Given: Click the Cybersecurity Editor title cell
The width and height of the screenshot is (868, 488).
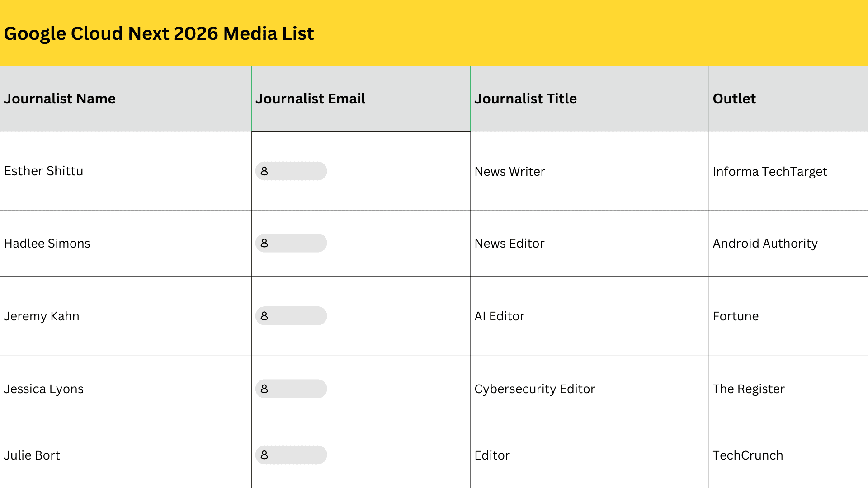Looking at the screenshot, I should 535,389.
